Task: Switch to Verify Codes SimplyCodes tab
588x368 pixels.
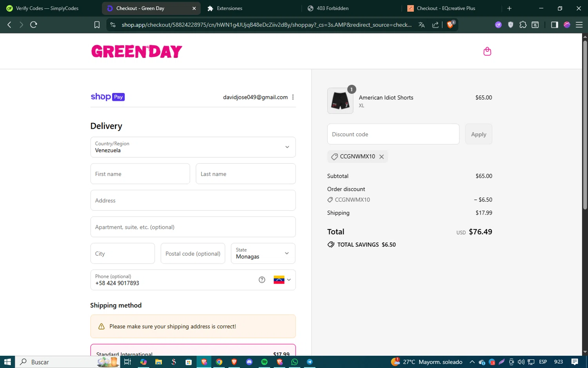Action: [x=47, y=8]
